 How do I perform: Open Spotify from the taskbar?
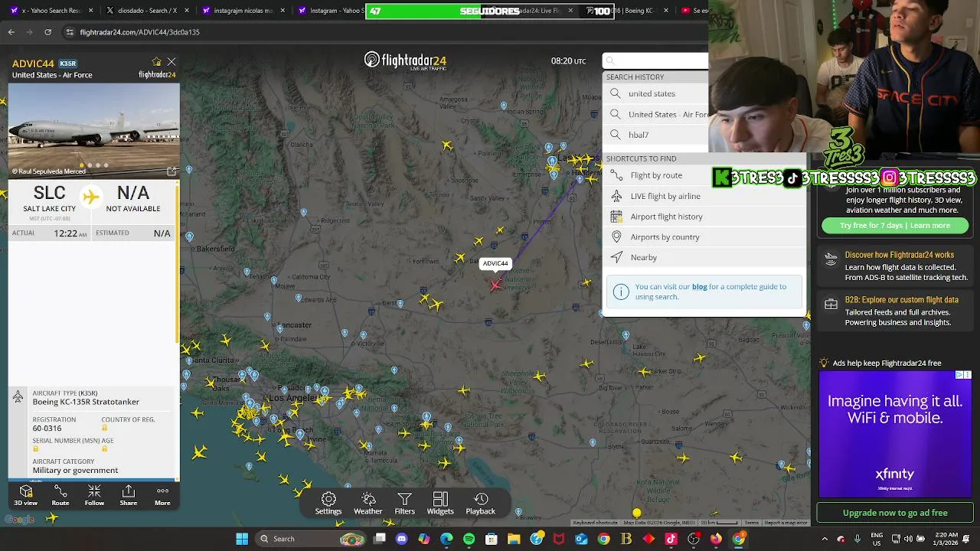pos(469,539)
